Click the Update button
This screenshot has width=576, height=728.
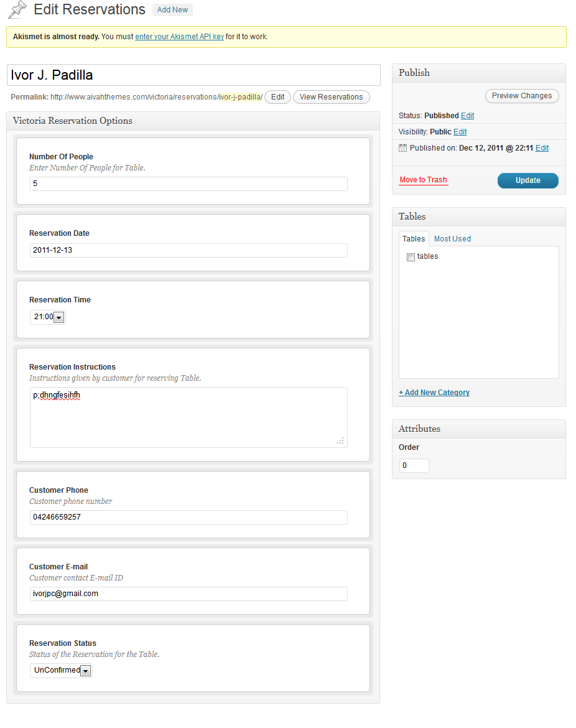pyautogui.click(x=527, y=180)
